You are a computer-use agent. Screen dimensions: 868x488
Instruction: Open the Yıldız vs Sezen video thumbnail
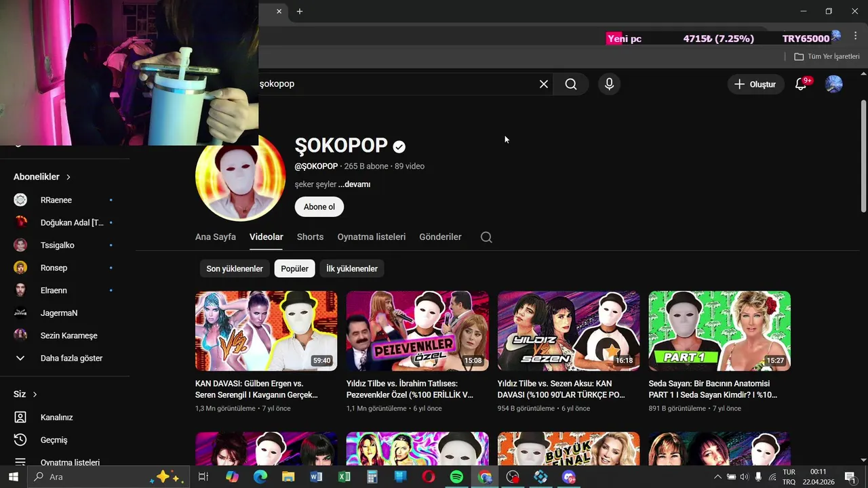568,331
